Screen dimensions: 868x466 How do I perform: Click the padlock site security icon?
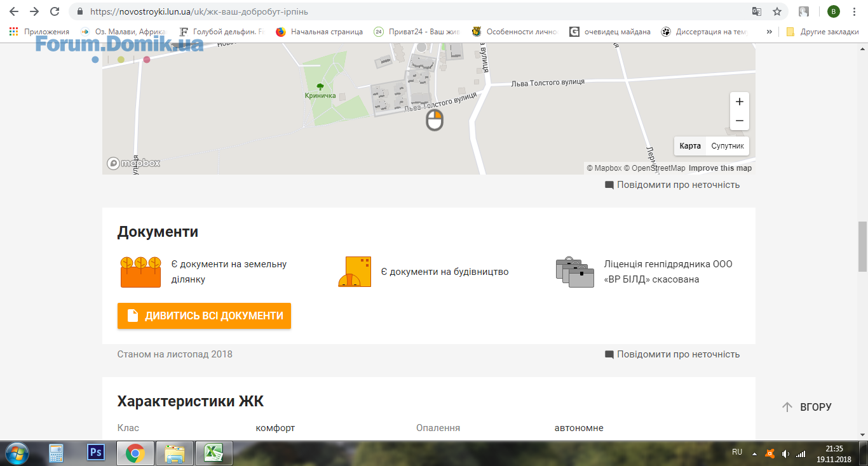pyautogui.click(x=79, y=11)
